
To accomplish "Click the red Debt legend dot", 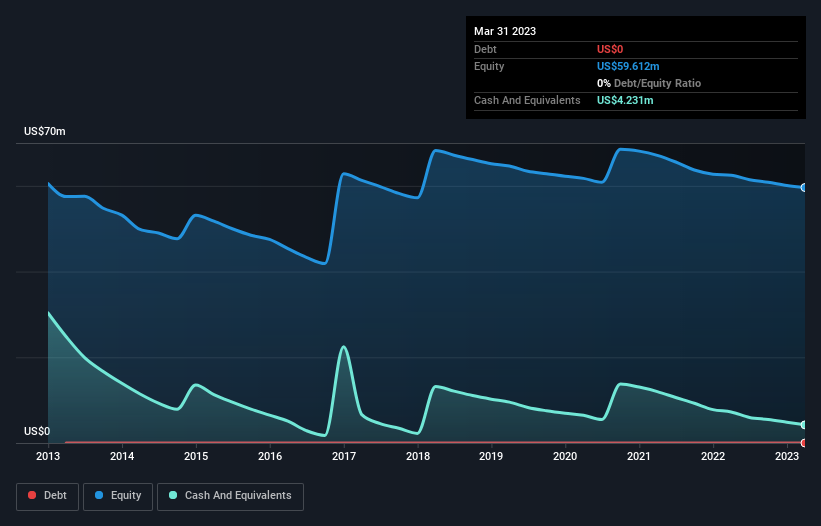I will pos(32,495).
